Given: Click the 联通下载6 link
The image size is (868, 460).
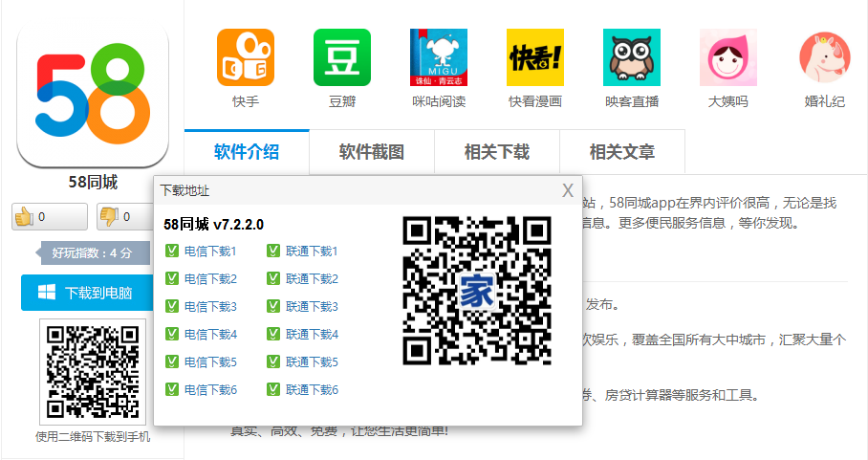Looking at the screenshot, I should coord(312,389).
